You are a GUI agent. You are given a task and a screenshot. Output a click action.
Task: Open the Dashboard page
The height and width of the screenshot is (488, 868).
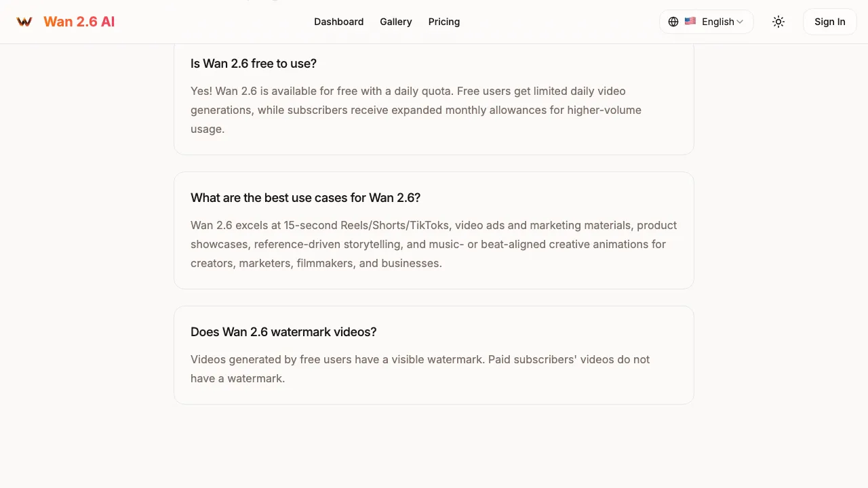coord(338,22)
